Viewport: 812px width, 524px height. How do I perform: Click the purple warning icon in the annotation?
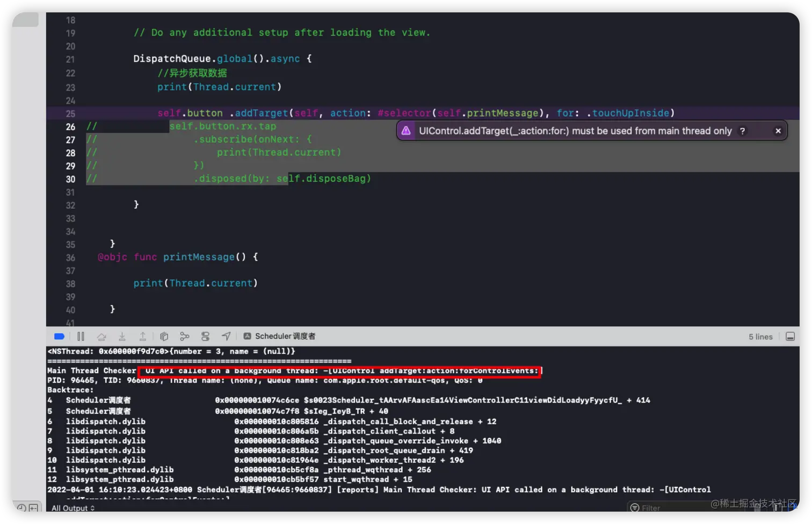pos(407,131)
